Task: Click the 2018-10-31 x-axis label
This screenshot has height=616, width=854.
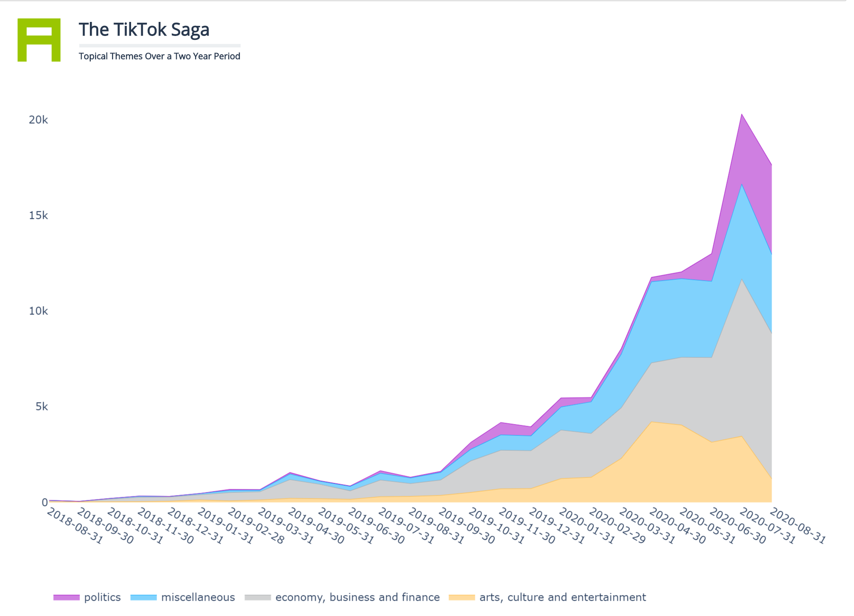Action: click(x=135, y=526)
